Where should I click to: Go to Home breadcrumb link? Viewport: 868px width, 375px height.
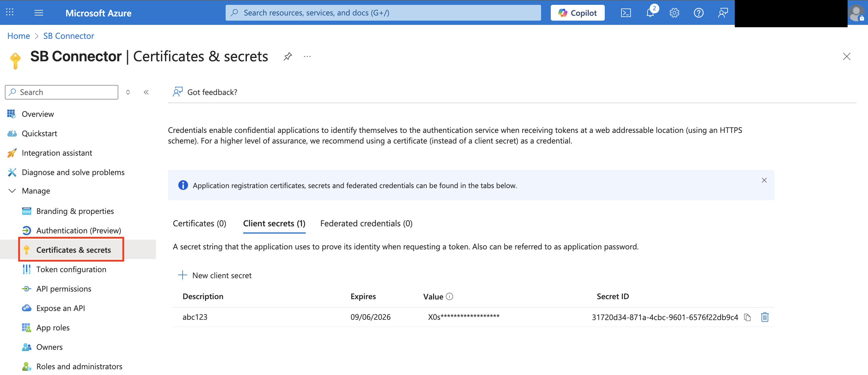tap(19, 36)
